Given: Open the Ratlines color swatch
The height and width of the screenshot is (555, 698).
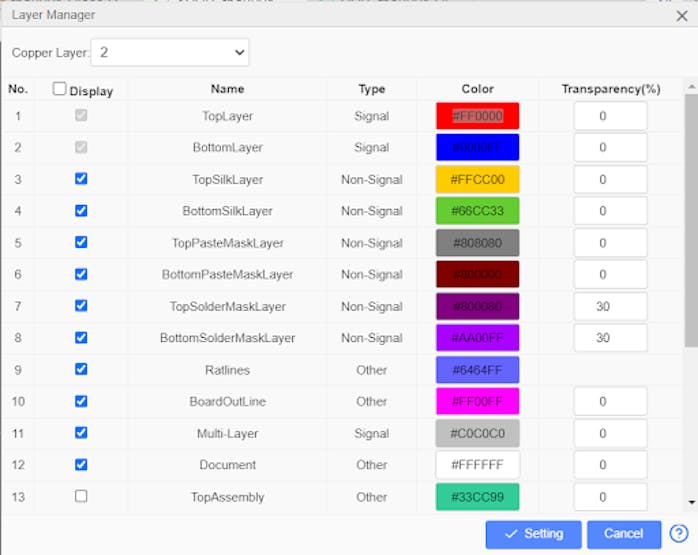Looking at the screenshot, I should tap(477, 370).
